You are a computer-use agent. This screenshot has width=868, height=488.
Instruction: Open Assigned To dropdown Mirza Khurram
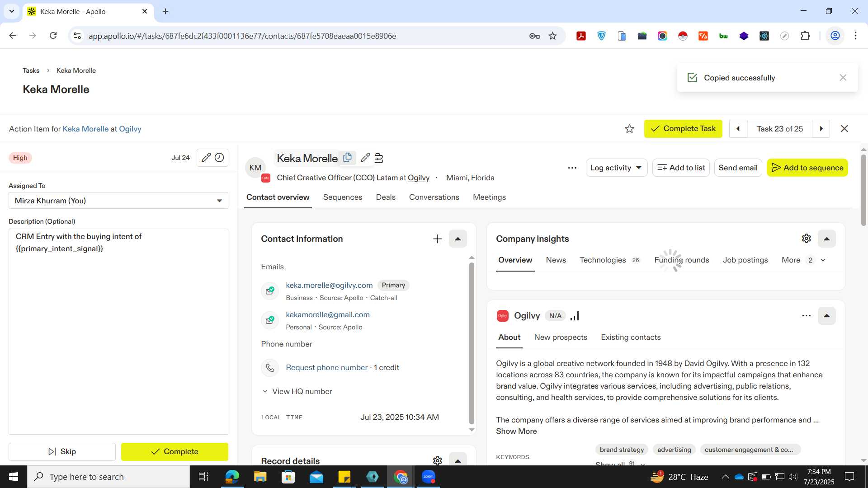[118, 201]
